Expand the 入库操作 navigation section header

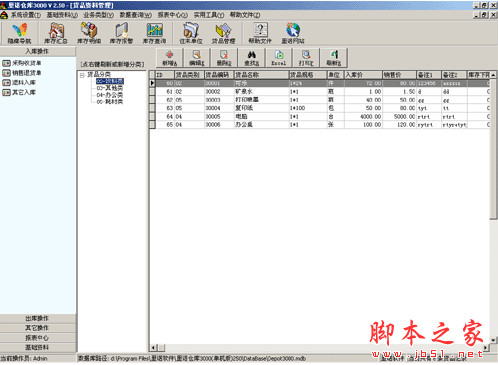(x=38, y=51)
